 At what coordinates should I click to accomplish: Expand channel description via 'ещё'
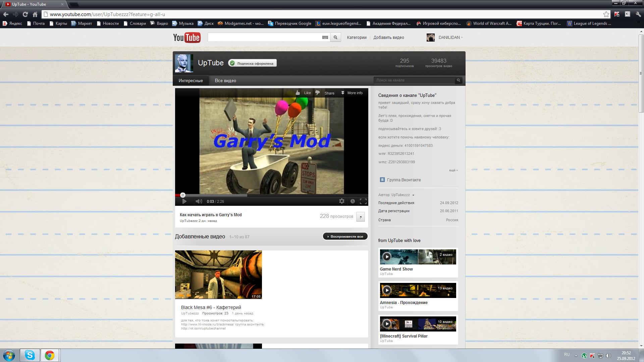coord(453,170)
